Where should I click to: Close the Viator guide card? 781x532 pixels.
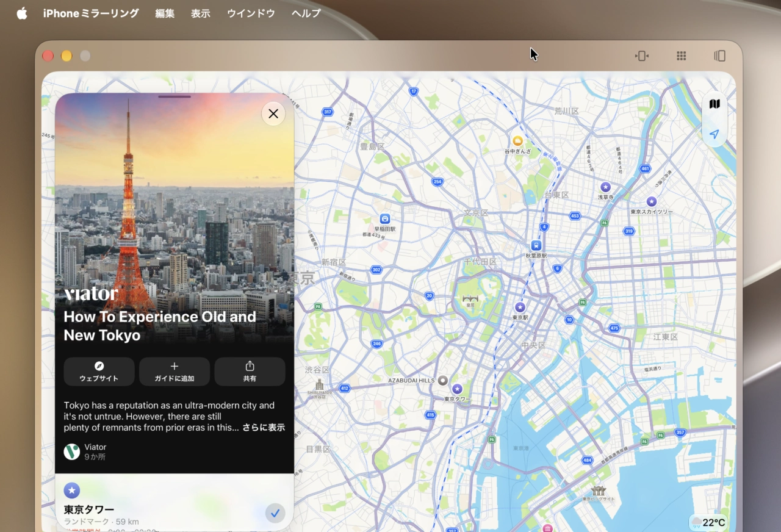273,113
